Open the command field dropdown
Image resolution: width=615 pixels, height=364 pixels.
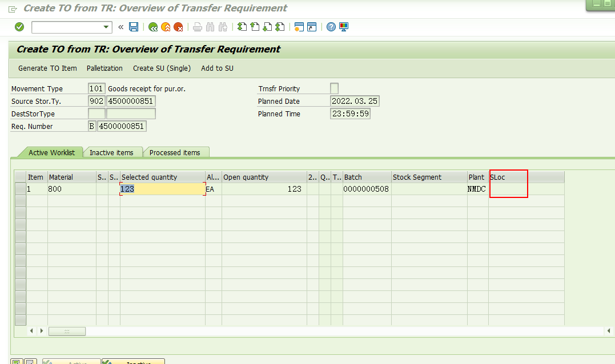click(x=106, y=27)
